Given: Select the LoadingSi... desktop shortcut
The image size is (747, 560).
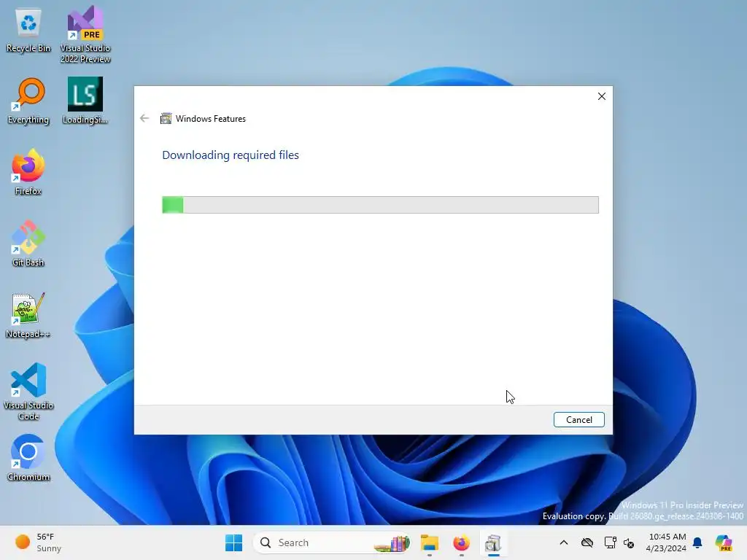Looking at the screenshot, I should click(85, 101).
